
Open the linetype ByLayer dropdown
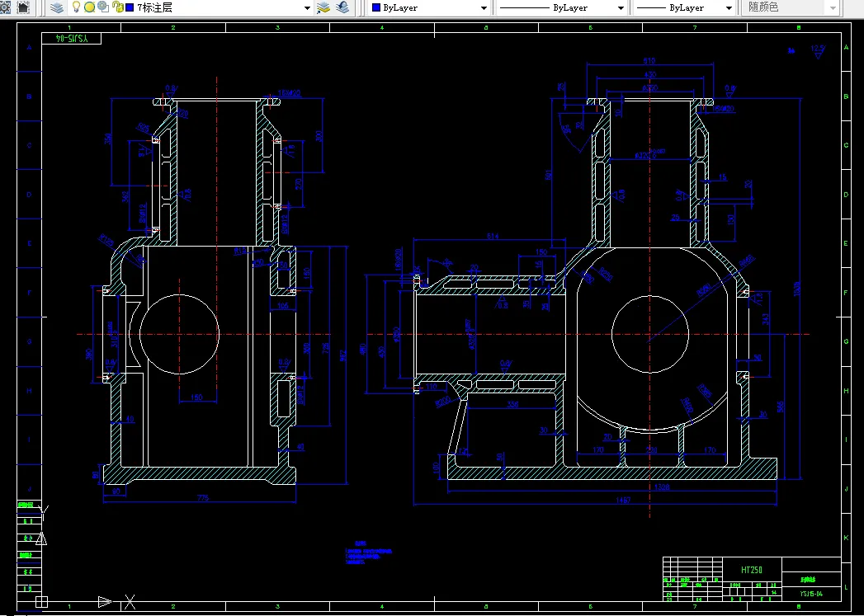tap(621, 7)
